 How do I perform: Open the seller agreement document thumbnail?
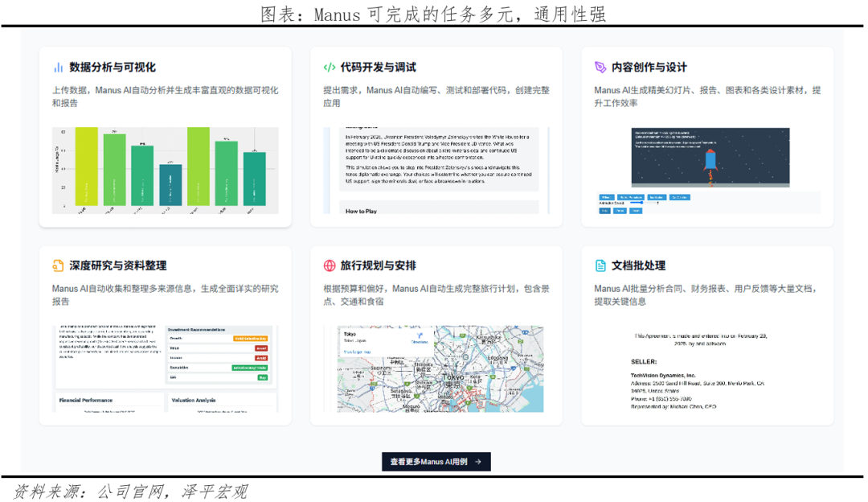click(707, 370)
